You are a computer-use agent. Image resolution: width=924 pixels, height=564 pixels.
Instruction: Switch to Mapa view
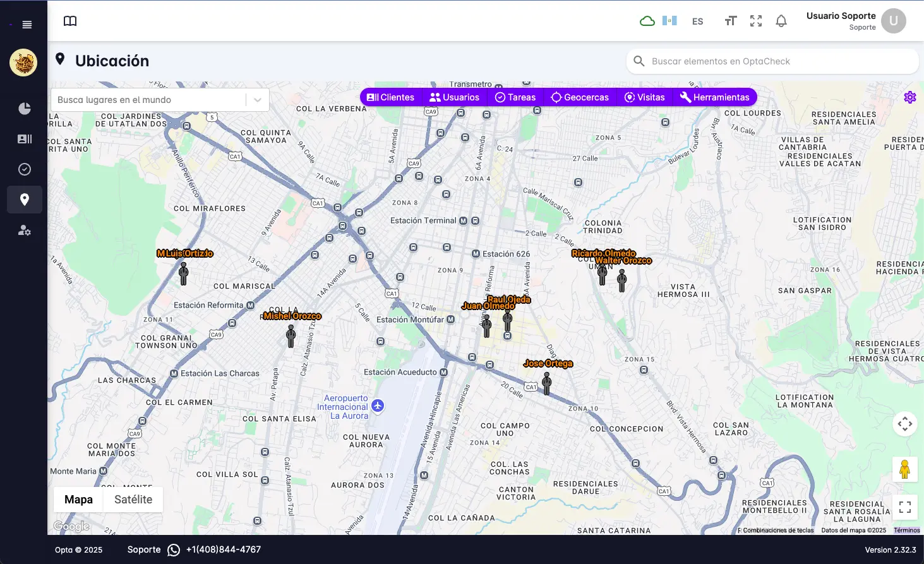pos(79,500)
